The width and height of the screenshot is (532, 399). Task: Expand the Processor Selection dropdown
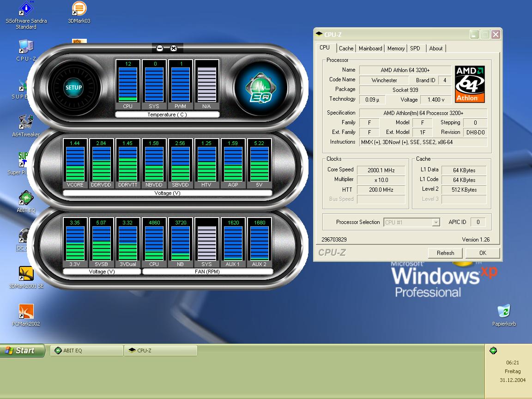click(435, 223)
